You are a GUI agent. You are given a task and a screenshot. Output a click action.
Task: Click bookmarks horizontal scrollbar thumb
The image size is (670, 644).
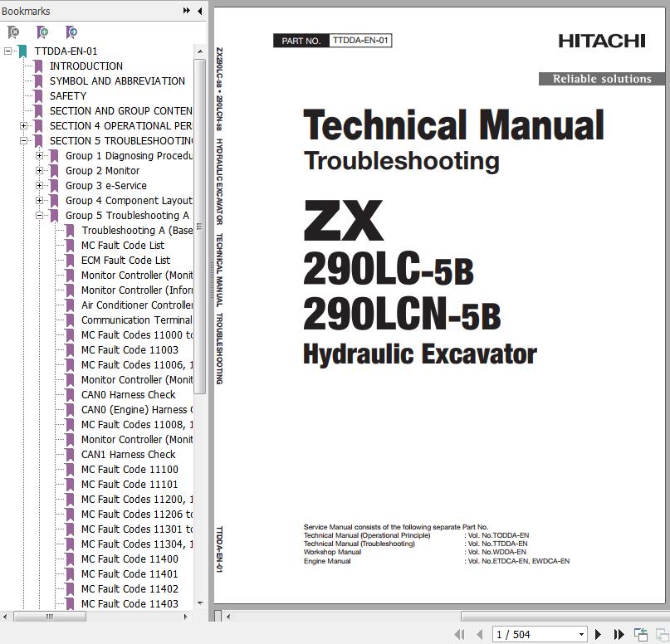click(50, 617)
